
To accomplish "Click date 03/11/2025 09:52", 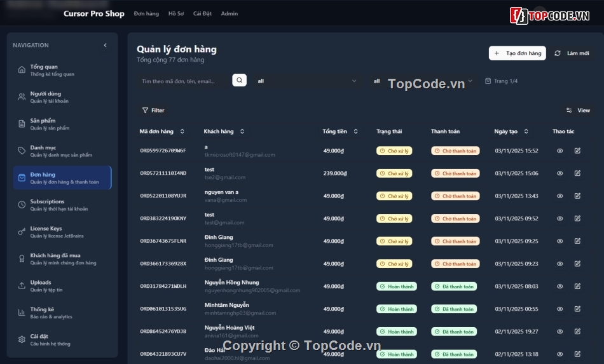I will (x=516, y=219).
